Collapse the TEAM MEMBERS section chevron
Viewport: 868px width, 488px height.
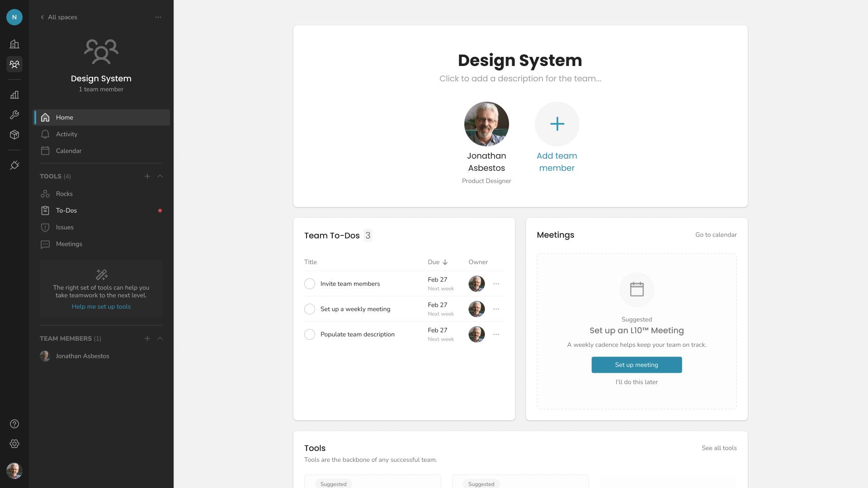pyautogui.click(x=160, y=338)
